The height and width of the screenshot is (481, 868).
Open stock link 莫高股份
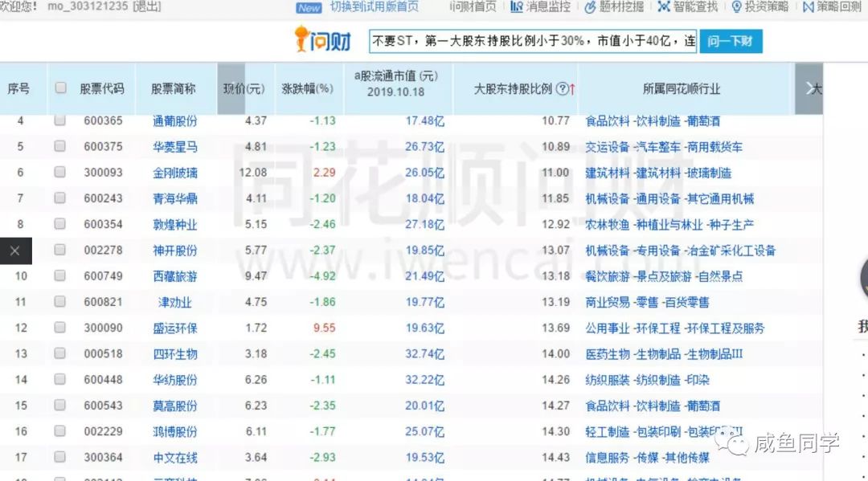(175, 406)
